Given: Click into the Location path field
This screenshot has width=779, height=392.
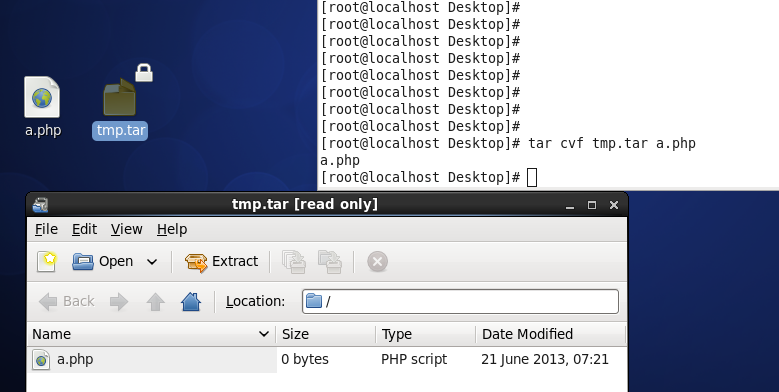Looking at the screenshot, I should point(460,301).
